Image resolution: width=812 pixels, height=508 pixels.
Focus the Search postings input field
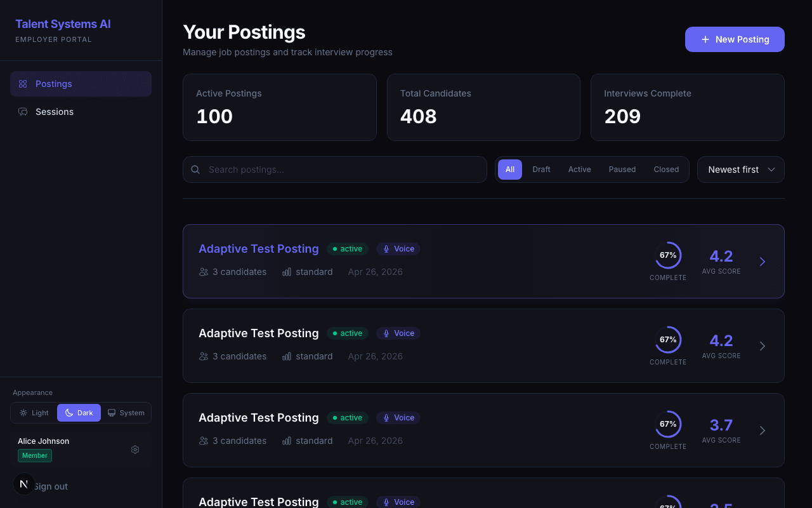(335, 170)
